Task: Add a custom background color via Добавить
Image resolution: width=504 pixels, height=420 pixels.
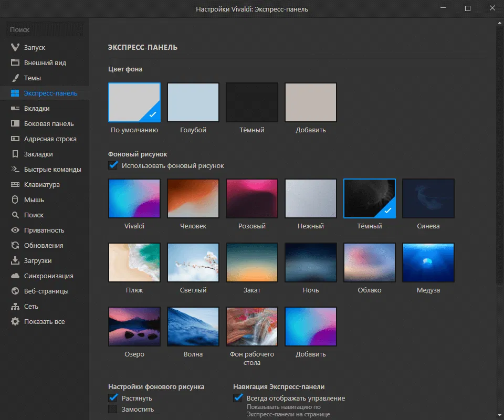Action: 311,102
